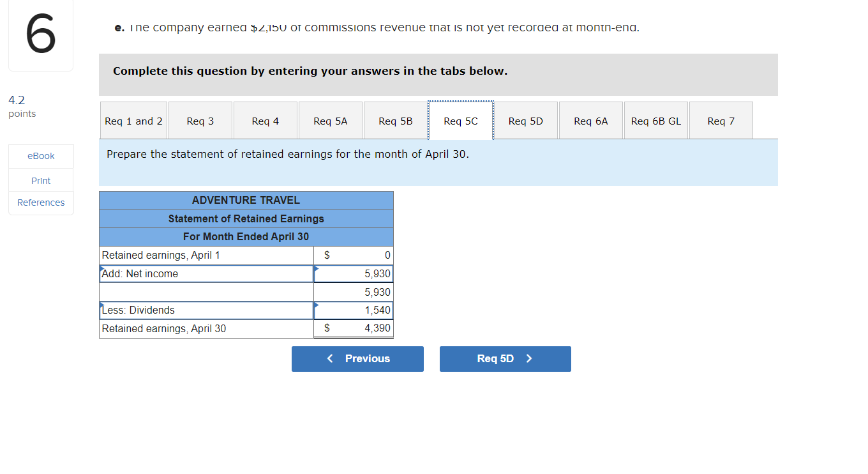The width and height of the screenshot is (868, 474).
Task: Switch to the Req 7 tab
Action: 721,120
